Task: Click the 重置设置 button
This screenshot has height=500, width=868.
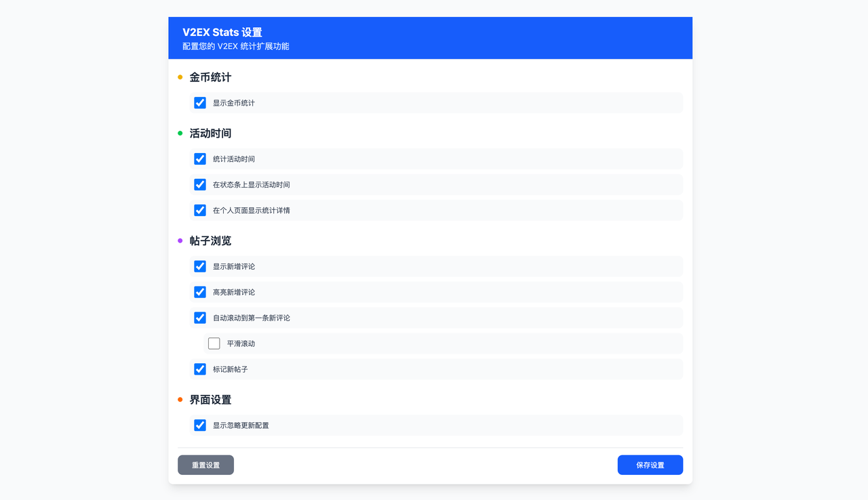Action: click(x=205, y=465)
